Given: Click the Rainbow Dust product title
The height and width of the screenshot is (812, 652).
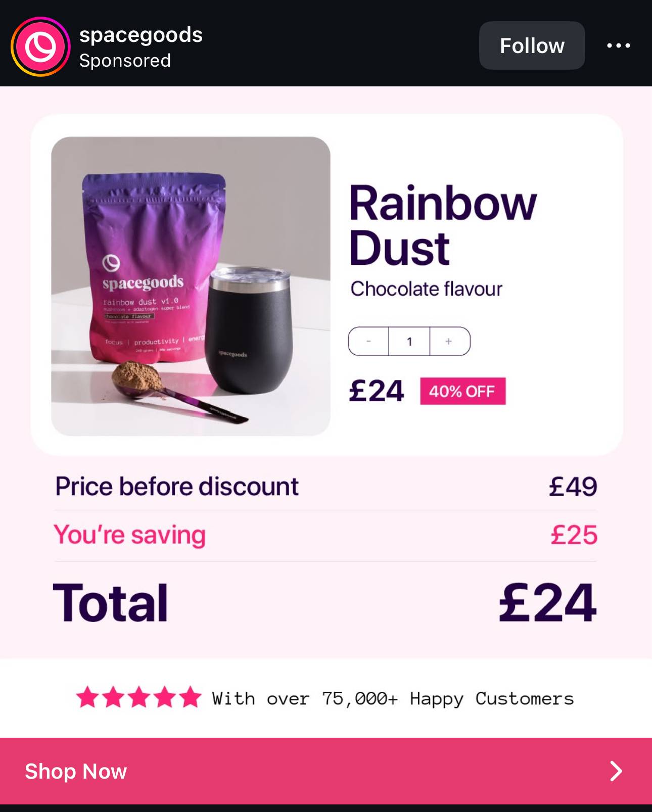Looking at the screenshot, I should pyautogui.click(x=442, y=225).
